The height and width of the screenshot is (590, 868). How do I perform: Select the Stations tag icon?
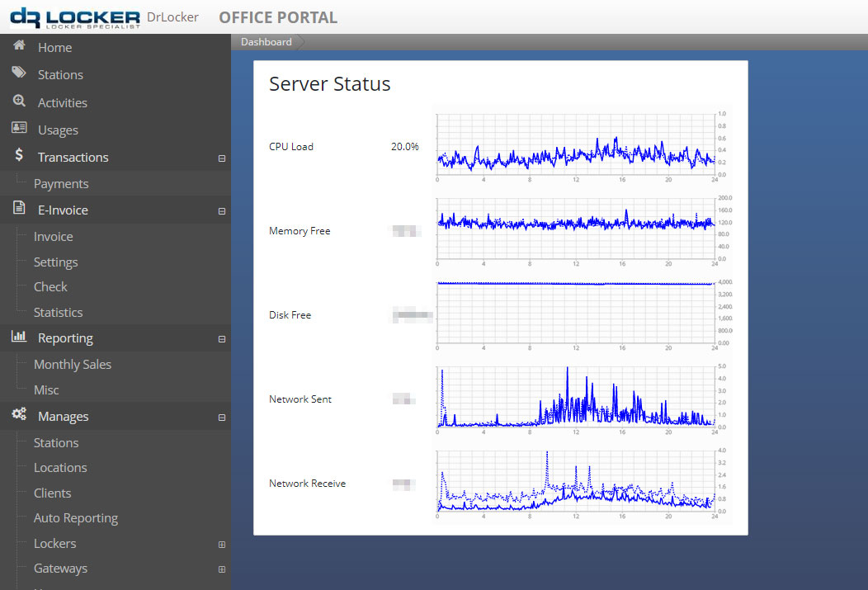[18, 73]
